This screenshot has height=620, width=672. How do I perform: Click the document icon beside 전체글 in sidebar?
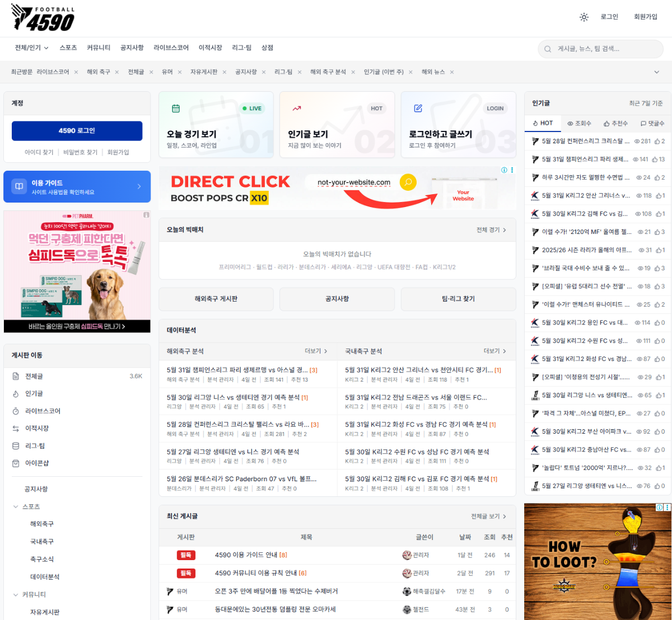16,376
